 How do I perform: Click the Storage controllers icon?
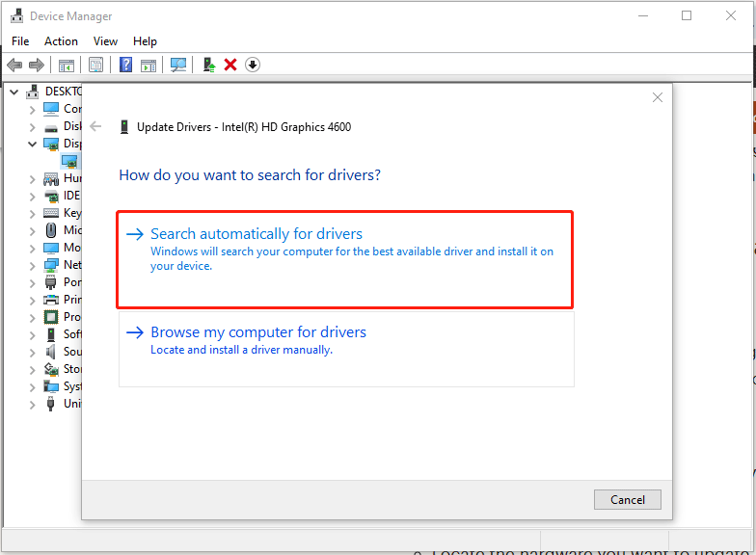click(x=51, y=369)
